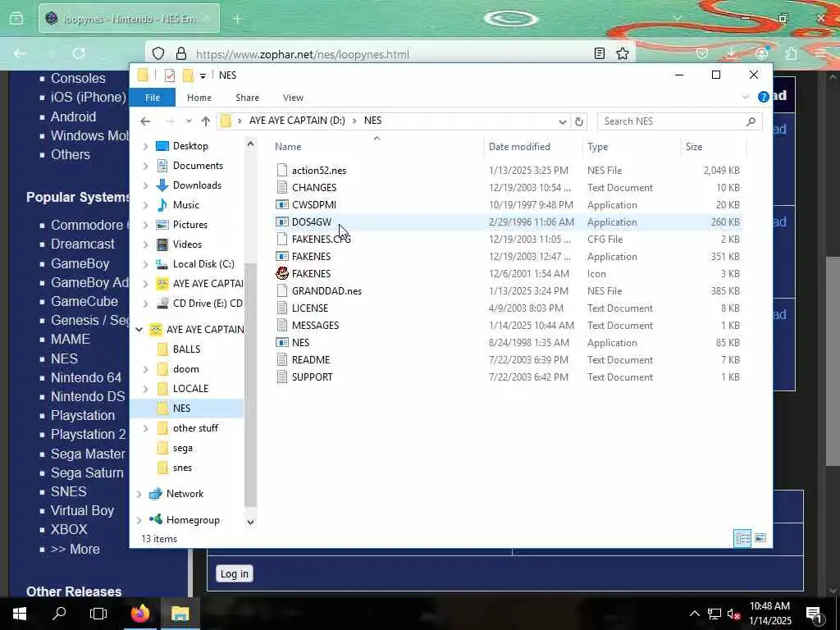Select the README text document
This screenshot has width=840, height=630.
pos(311,360)
